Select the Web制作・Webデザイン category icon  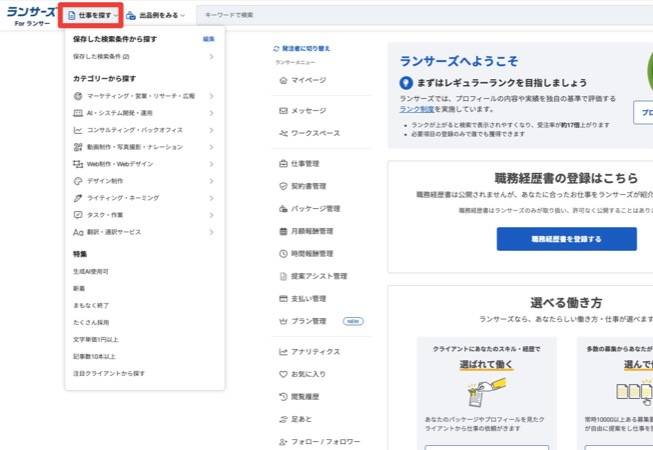click(78, 164)
